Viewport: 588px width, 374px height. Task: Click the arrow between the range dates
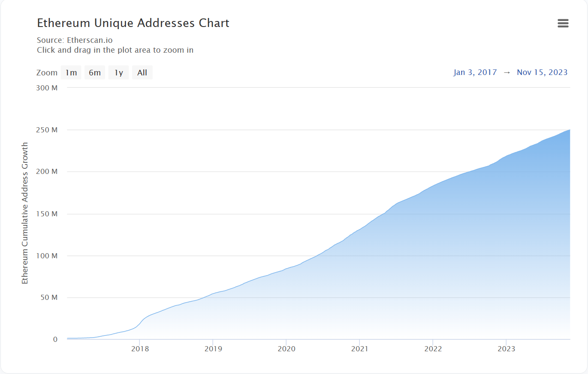(x=507, y=72)
